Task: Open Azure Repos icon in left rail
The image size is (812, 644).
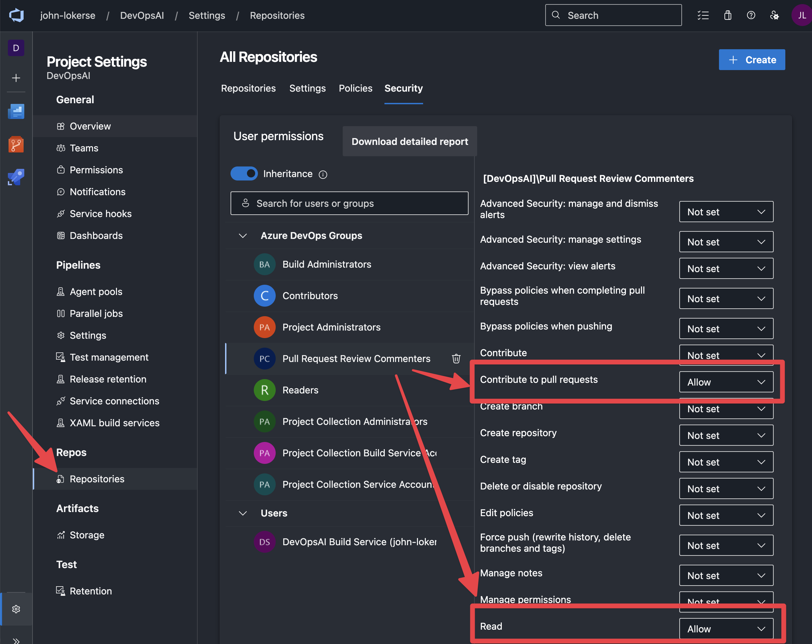Action: (16, 145)
